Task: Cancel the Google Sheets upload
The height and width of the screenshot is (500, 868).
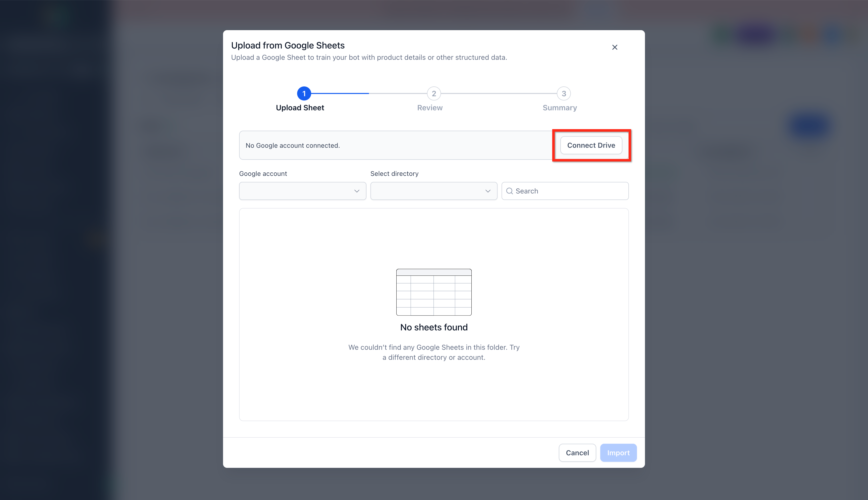Action: tap(577, 453)
